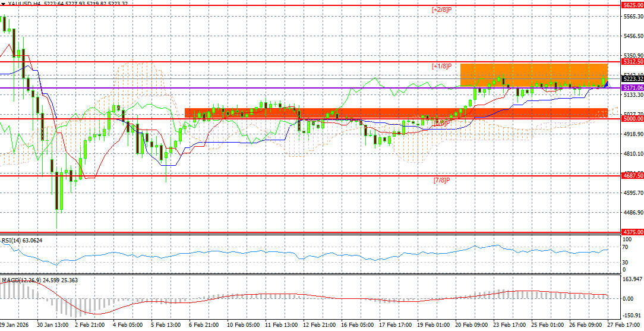Select the orange rectangle zone above 5171.06
This screenshot has height=331, width=644.
(x=534, y=75)
